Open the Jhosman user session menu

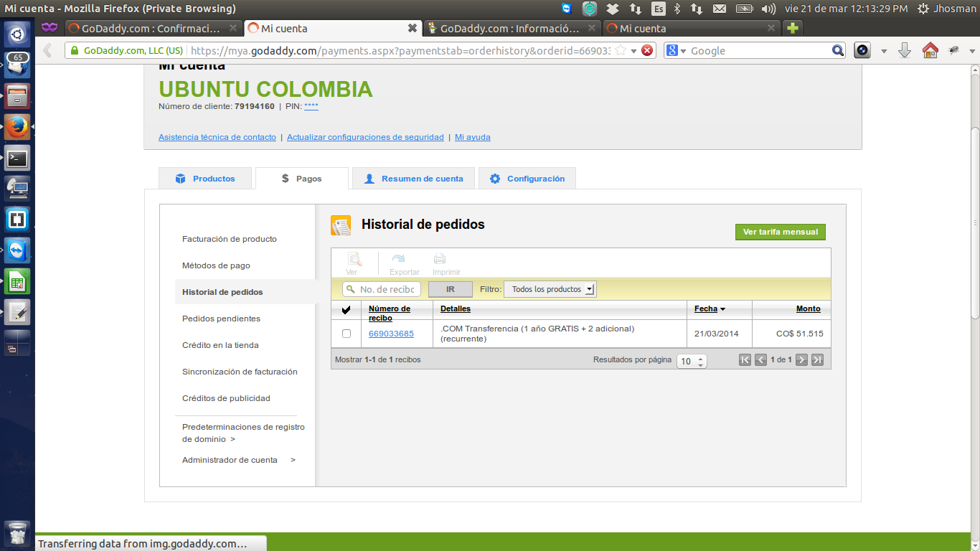tap(947, 9)
